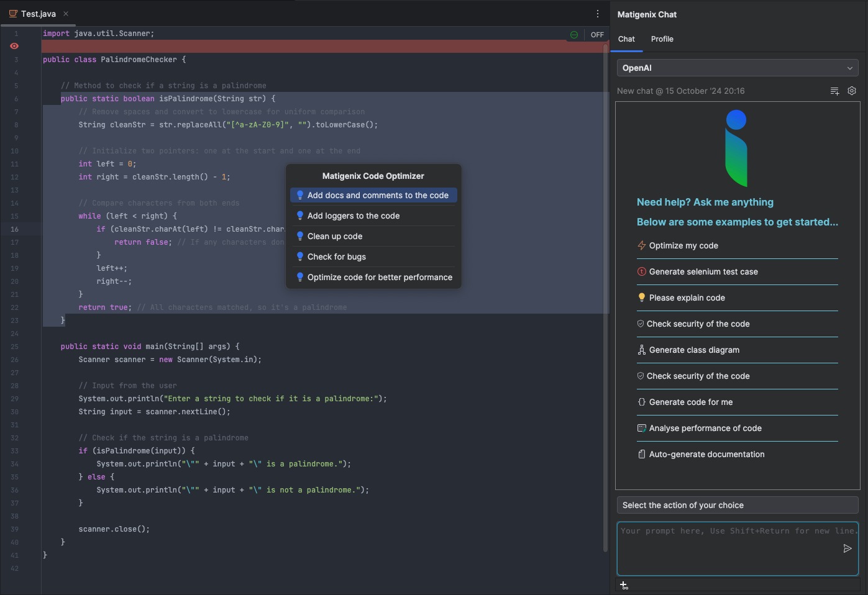Click Generate selenium test case example
Image resolution: width=868 pixels, height=595 pixels.
coord(703,271)
